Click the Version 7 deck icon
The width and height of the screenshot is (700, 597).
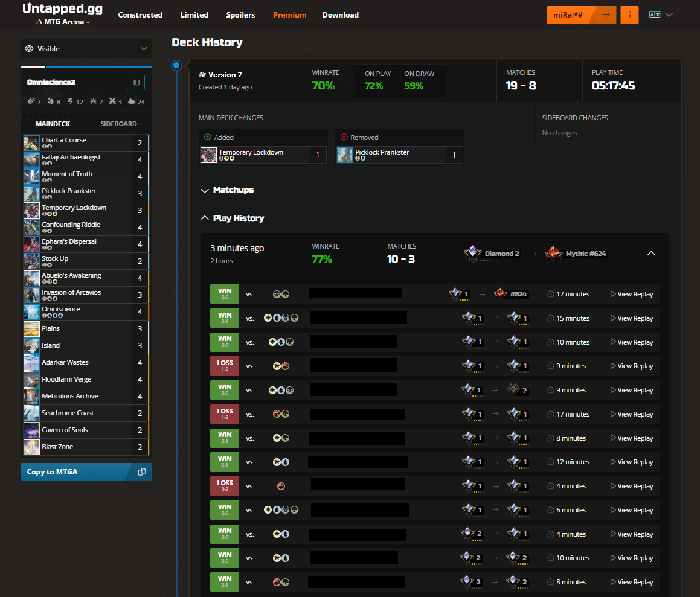click(202, 74)
